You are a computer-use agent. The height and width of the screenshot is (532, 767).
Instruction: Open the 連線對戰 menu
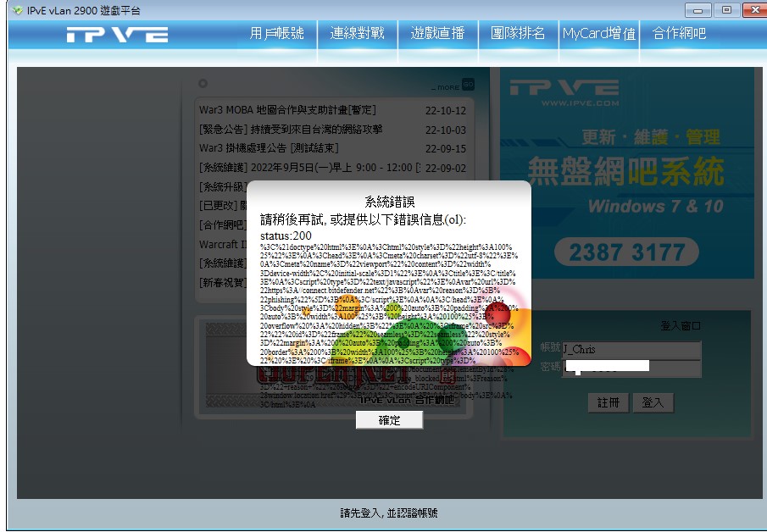pyautogui.click(x=358, y=33)
